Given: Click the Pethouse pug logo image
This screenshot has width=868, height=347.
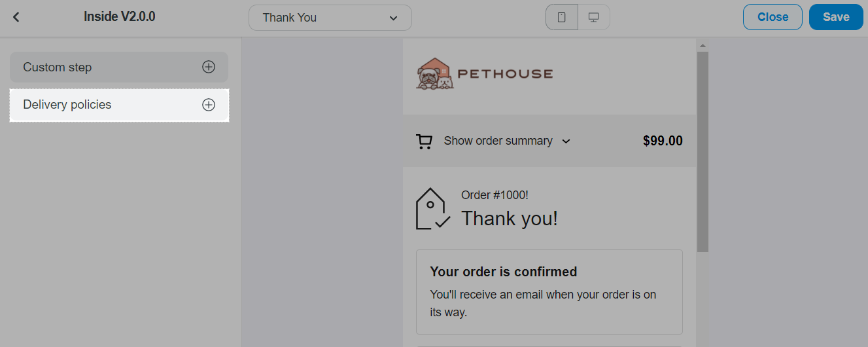Looking at the screenshot, I should coord(434,73).
